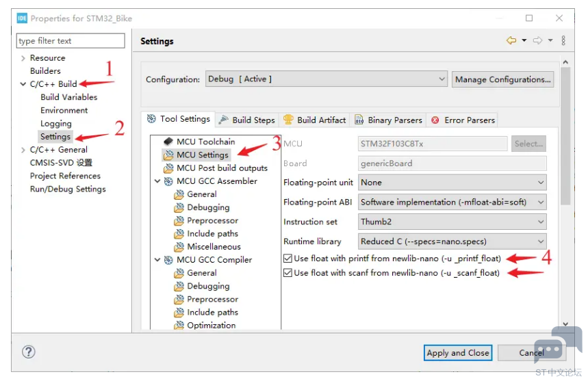Click the MCU GCC Assembler gear icon
This screenshot has height=383, width=588.
tap(168, 181)
